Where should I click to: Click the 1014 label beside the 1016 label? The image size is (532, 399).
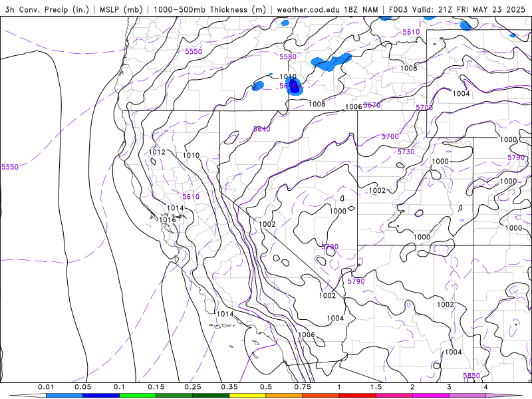click(176, 208)
